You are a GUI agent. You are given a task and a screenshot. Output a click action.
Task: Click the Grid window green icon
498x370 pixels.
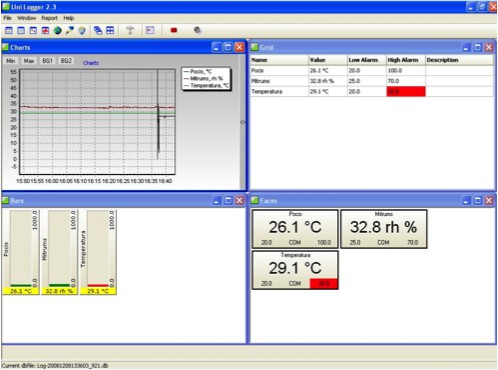(255, 47)
